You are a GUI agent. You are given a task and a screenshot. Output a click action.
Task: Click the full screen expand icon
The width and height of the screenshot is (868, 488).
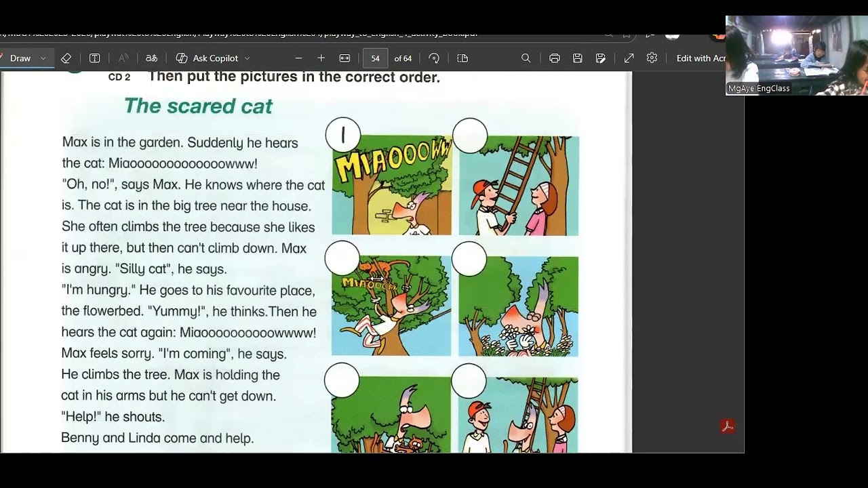coord(629,58)
